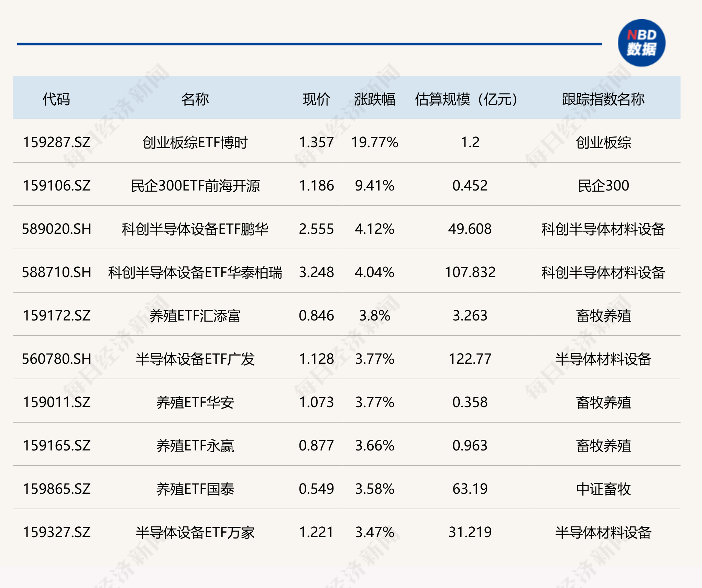This screenshot has width=702, height=588.
Task: Select the price 1.128
Action: point(316,359)
